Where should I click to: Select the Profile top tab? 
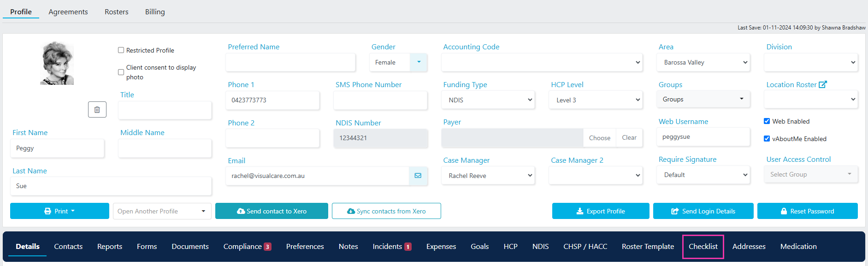[x=21, y=12]
